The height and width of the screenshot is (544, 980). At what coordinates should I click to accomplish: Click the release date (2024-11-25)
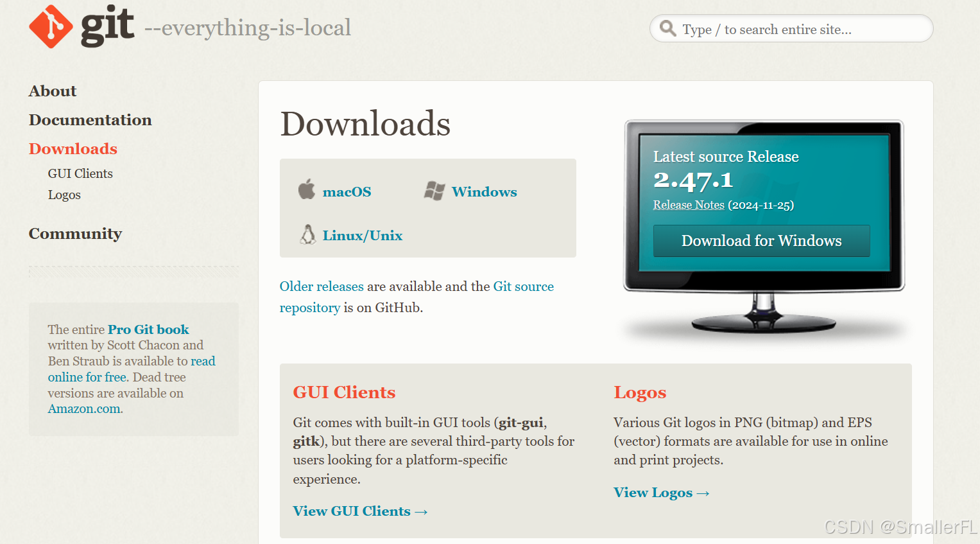(x=761, y=205)
